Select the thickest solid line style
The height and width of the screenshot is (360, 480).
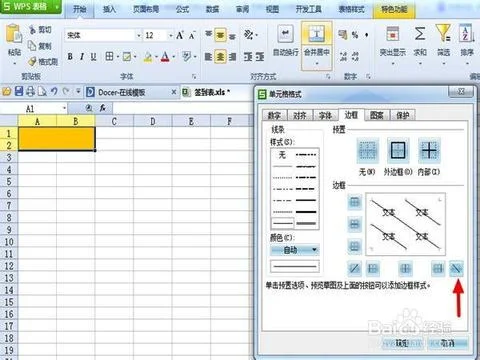(306, 212)
